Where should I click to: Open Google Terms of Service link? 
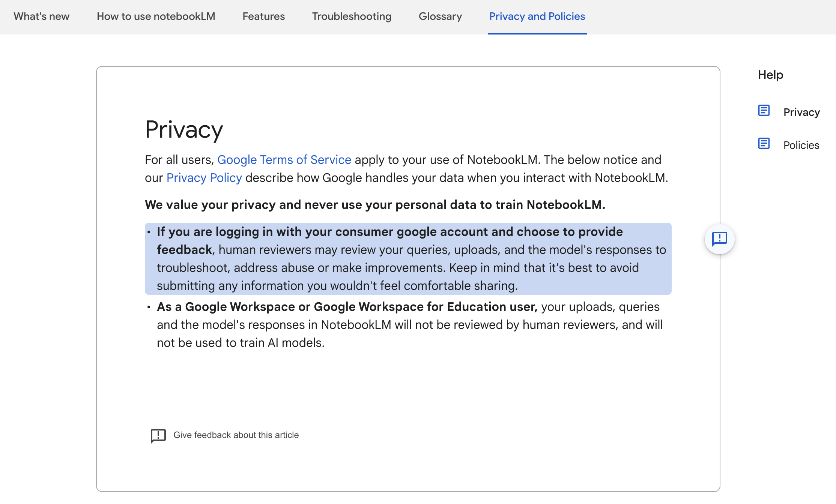coord(284,160)
